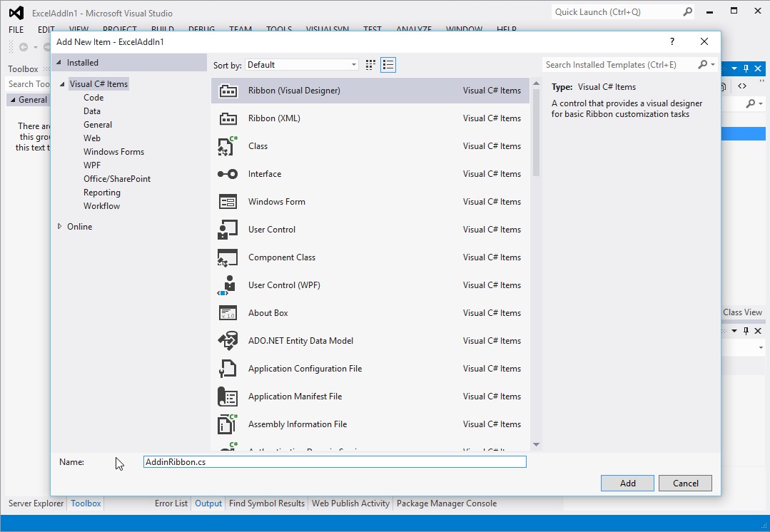Select the ADO.NET Entity Data Model icon

[228, 341]
